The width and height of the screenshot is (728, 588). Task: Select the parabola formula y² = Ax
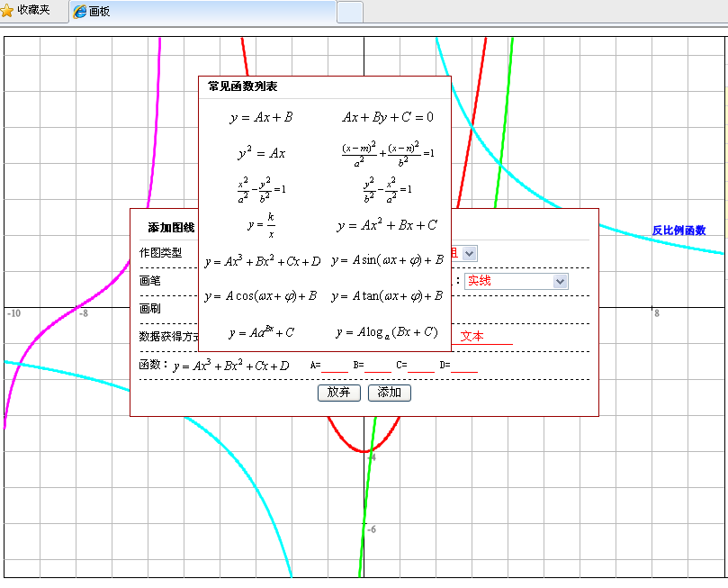pyautogui.click(x=261, y=153)
